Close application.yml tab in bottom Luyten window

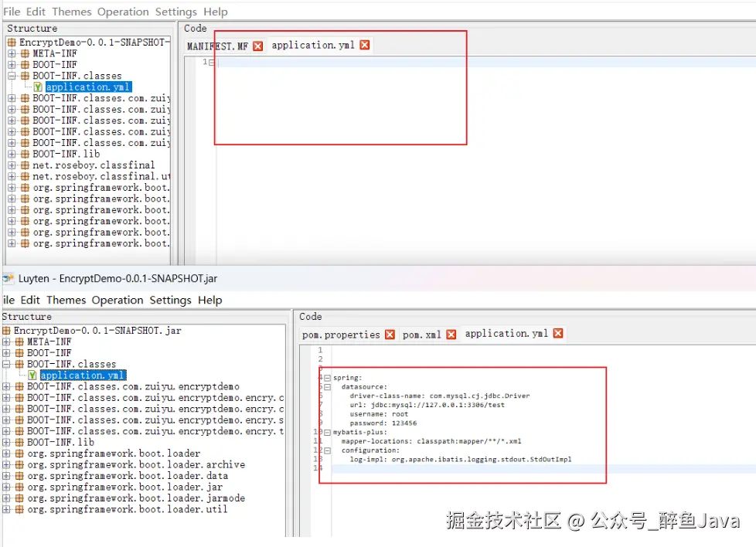[x=558, y=334]
